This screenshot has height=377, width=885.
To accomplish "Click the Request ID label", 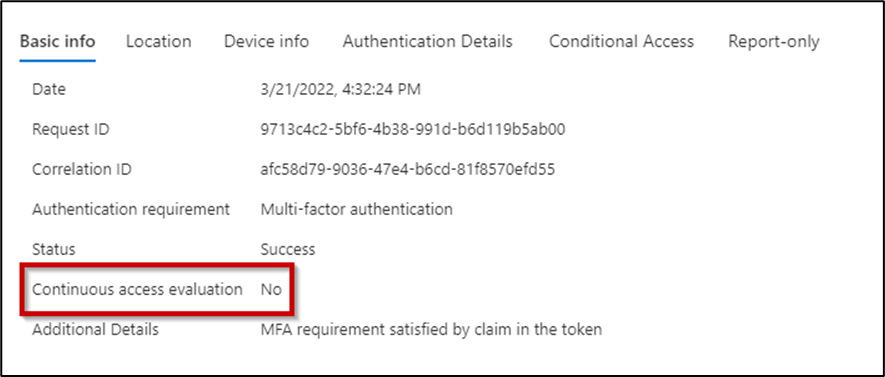I will 71,130.
